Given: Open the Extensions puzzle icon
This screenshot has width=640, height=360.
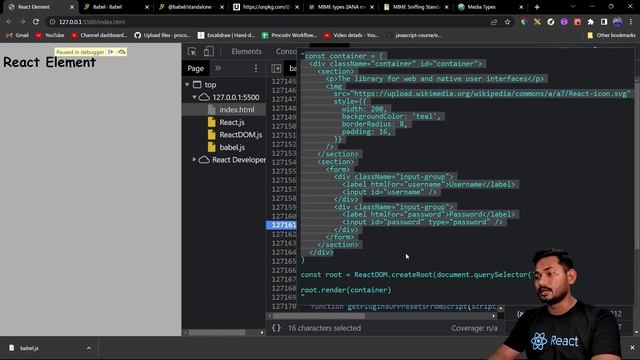Looking at the screenshot, I should pyautogui.click(x=591, y=22).
